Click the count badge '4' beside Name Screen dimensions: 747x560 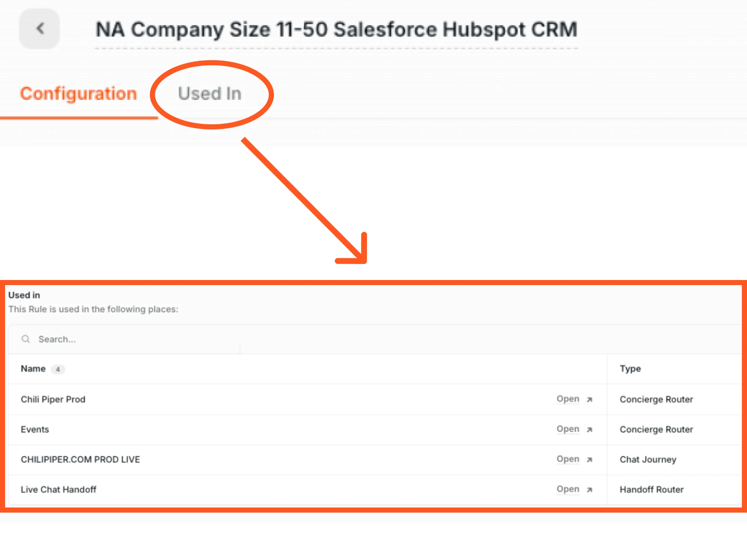coord(58,369)
